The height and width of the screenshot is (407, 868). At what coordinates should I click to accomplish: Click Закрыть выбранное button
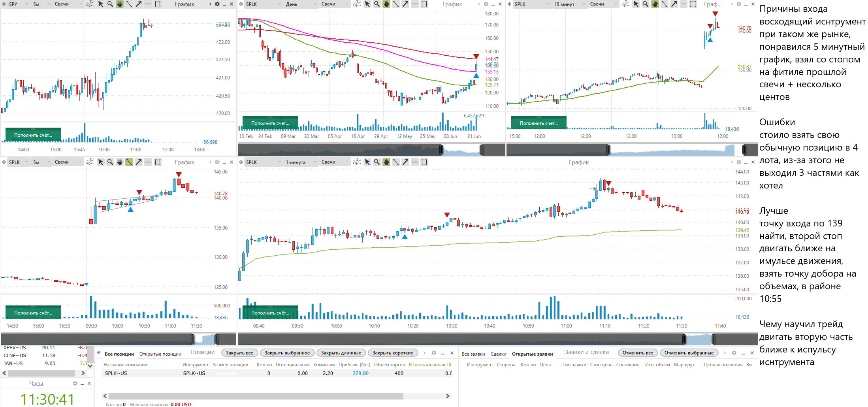[287, 353]
